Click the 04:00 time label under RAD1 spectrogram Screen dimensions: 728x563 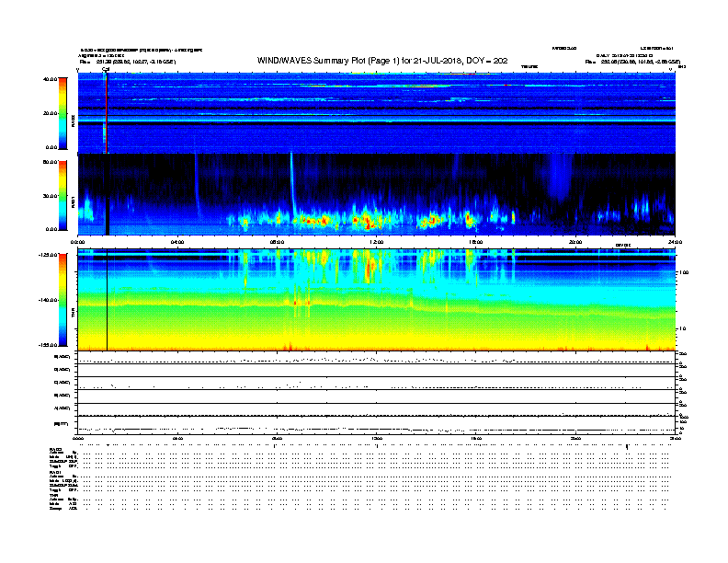pyautogui.click(x=177, y=242)
